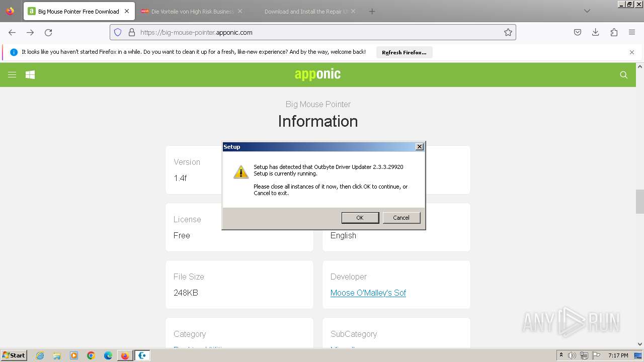Click the Windows logo on apponic header
This screenshot has height=362, width=644.
(30, 74)
